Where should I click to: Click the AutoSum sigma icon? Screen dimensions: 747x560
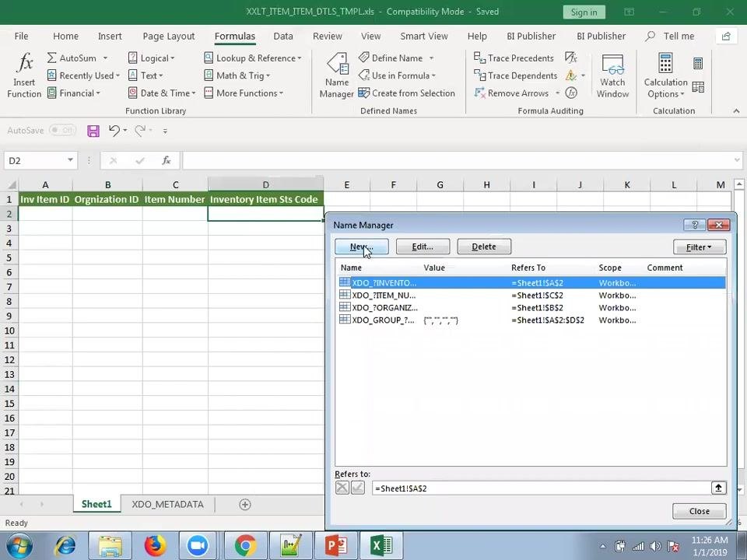coord(52,58)
